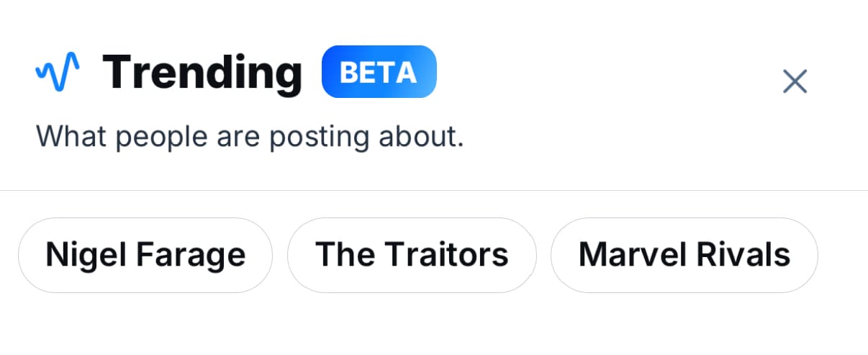Click the bold word Trending
The height and width of the screenshot is (355, 868).
(202, 73)
